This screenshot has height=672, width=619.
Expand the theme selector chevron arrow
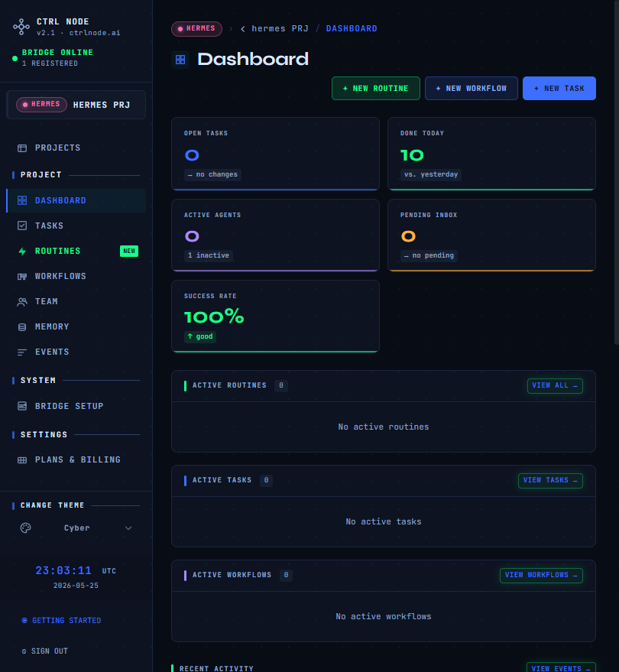click(128, 528)
